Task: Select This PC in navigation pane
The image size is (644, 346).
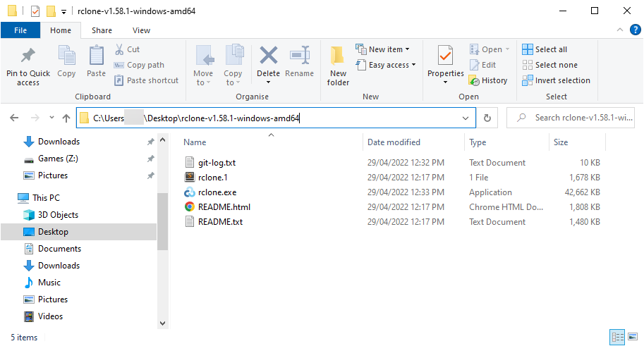Action: coord(46,198)
